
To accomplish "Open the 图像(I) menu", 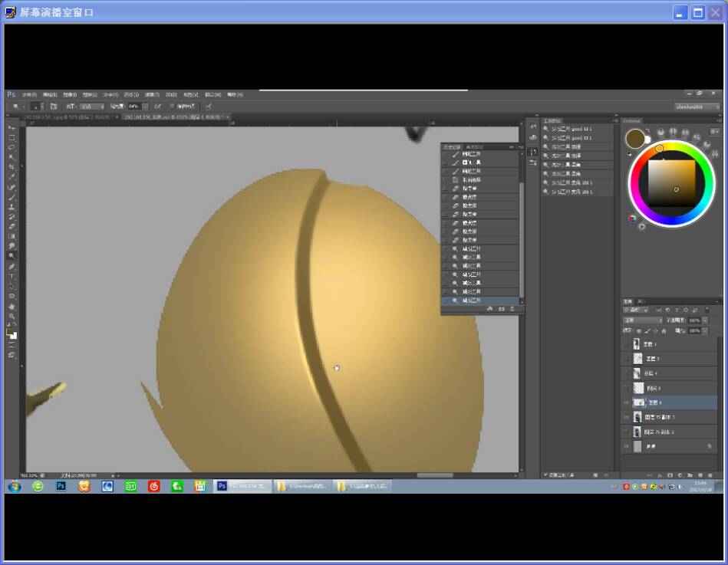I will tap(70, 94).
